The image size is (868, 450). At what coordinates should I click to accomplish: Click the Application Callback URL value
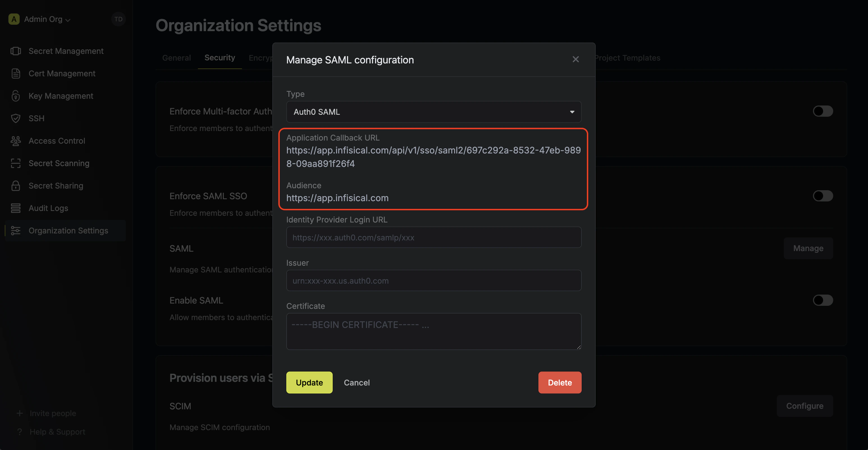[x=433, y=157]
